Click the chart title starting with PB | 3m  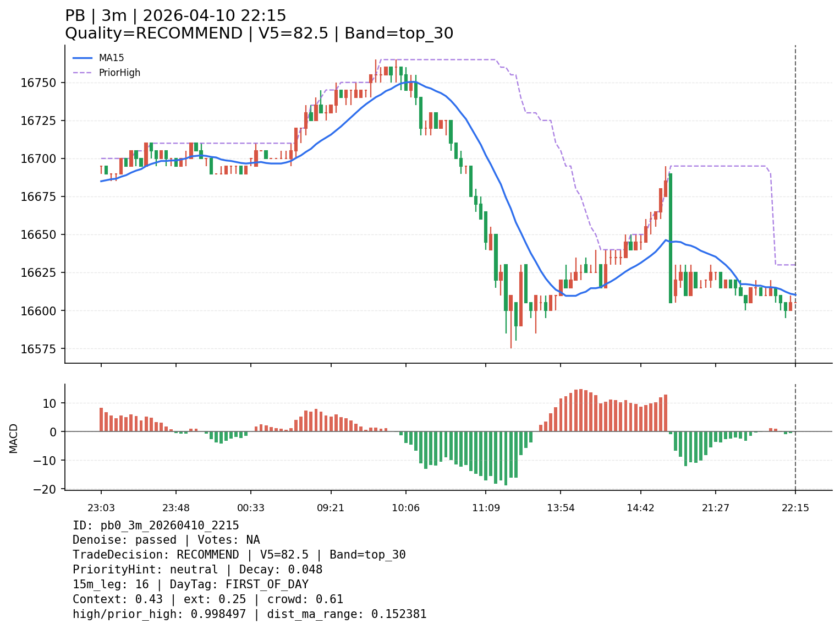click(x=175, y=16)
